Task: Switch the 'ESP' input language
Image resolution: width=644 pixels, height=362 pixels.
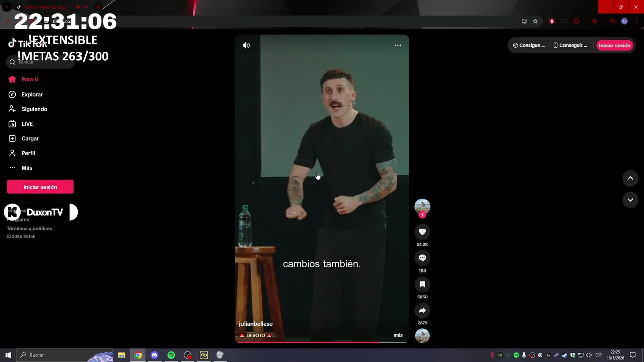Action: click(598, 355)
